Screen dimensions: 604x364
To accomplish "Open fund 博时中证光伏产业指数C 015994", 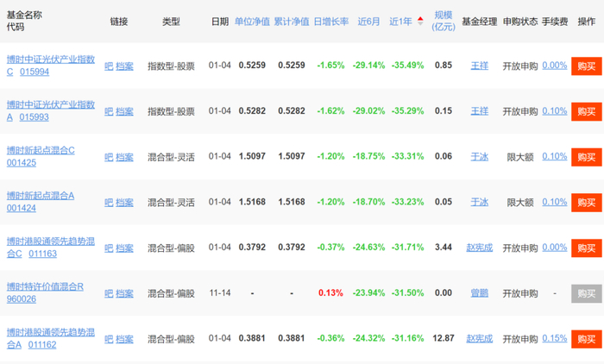I will tap(50, 65).
